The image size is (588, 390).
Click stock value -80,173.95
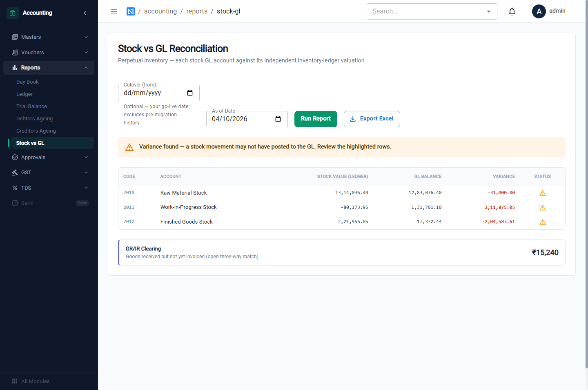(x=354, y=208)
